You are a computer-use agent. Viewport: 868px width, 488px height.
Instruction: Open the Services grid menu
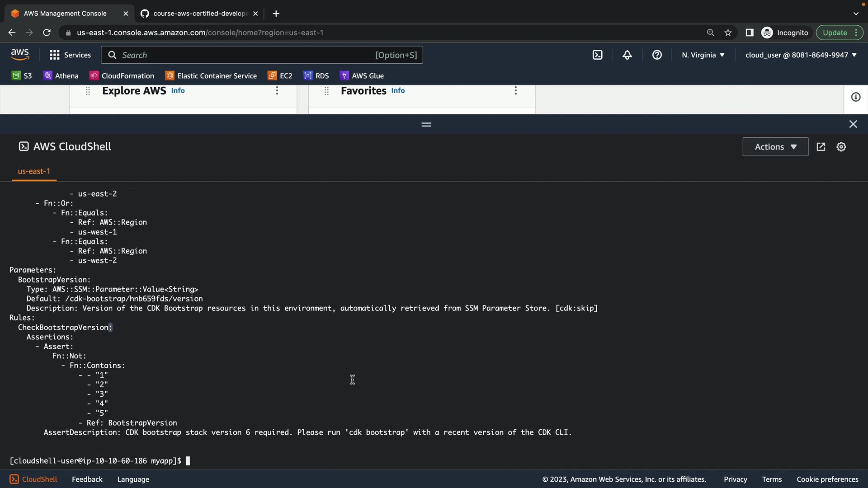click(x=70, y=55)
